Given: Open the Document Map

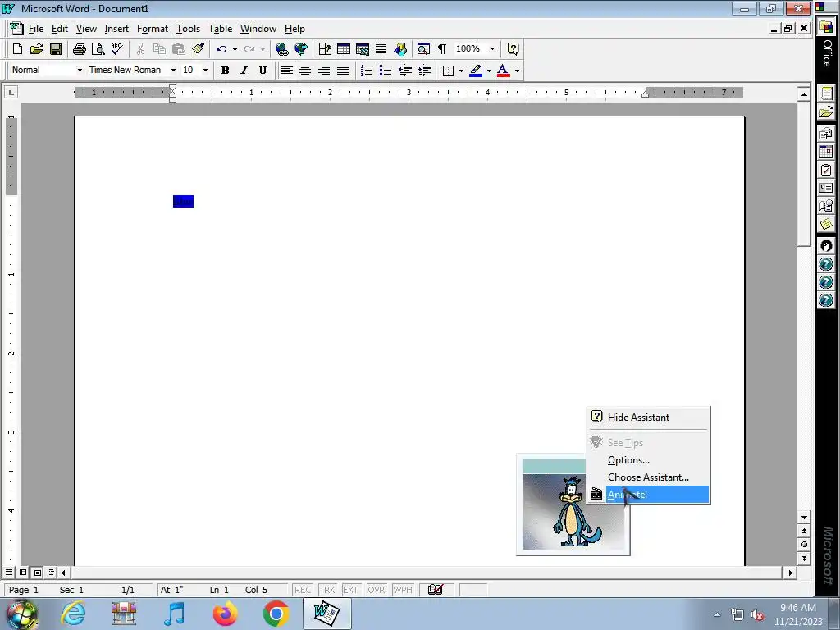Looking at the screenshot, I should (x=423, y=49).
